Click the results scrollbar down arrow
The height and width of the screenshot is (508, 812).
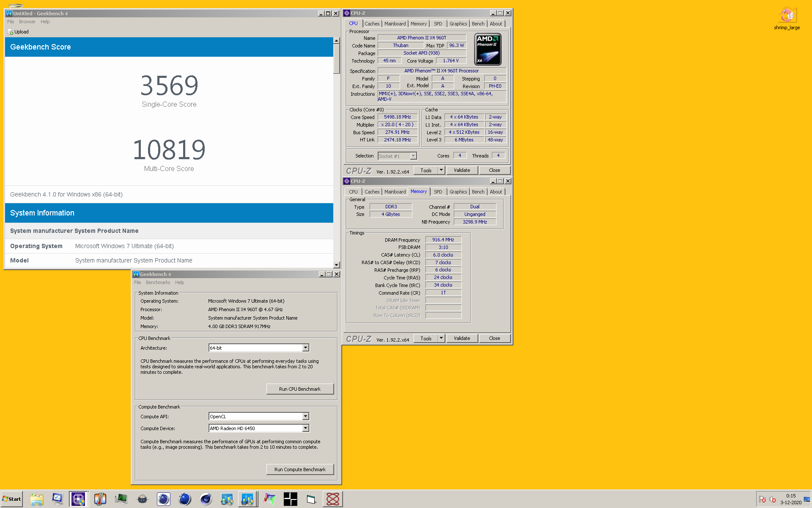coord(337,265)
